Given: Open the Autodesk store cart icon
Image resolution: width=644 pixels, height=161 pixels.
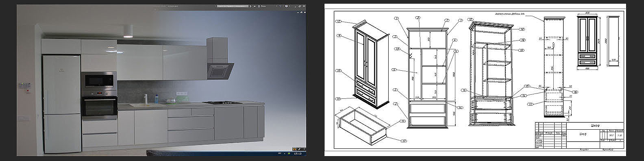Looking at the screenshot, I should [x=281, y=6].
